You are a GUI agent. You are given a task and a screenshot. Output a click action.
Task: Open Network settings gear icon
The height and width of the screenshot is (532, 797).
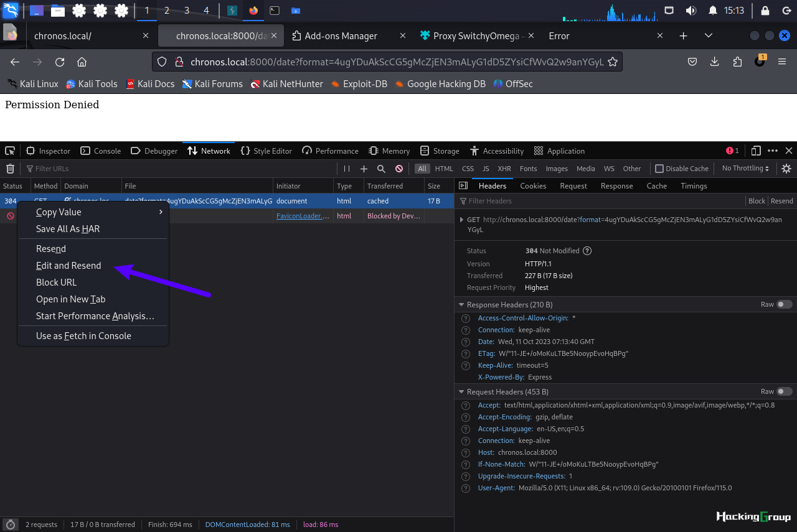pos(786,169)
